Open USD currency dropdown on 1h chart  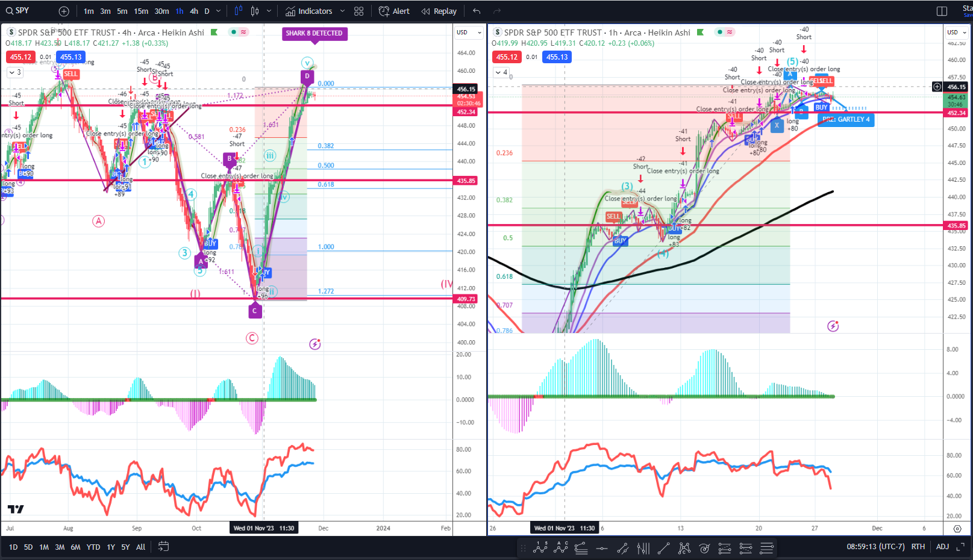(957, 33)
